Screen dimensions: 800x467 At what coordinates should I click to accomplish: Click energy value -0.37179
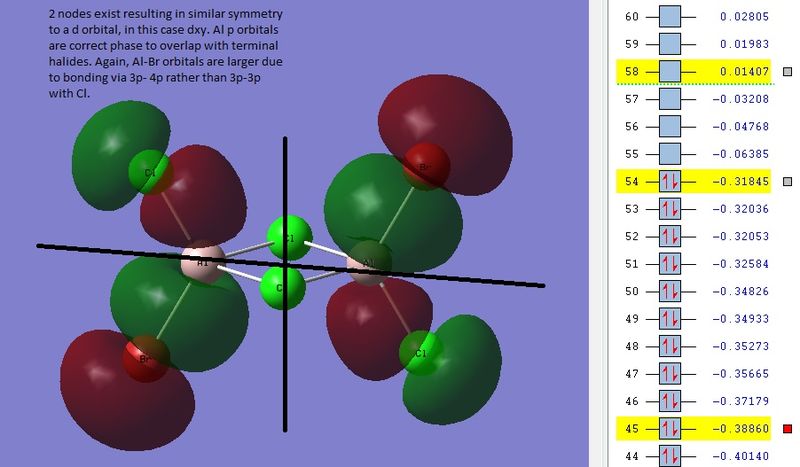741,402
